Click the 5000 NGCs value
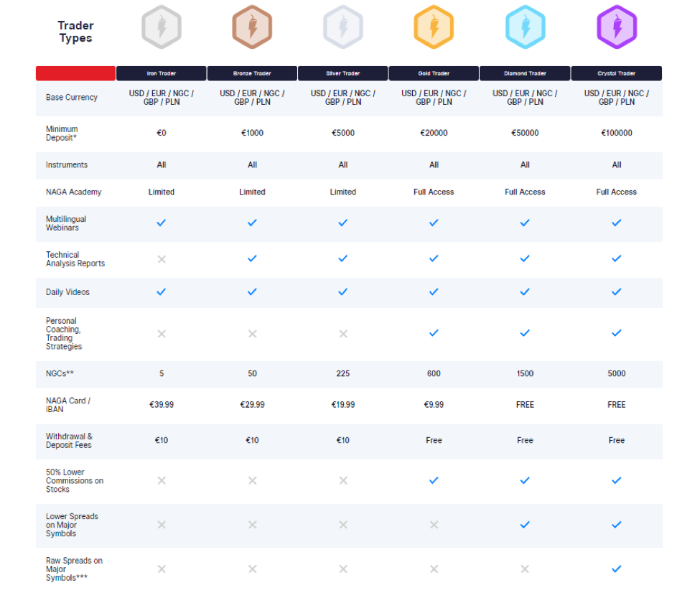700x593 pixels. (617, 374)
